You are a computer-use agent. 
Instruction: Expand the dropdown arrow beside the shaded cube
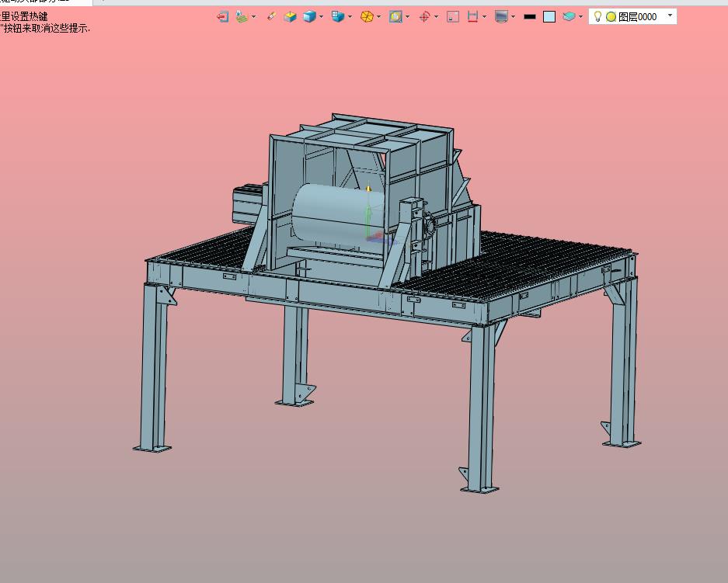(321, 17)
